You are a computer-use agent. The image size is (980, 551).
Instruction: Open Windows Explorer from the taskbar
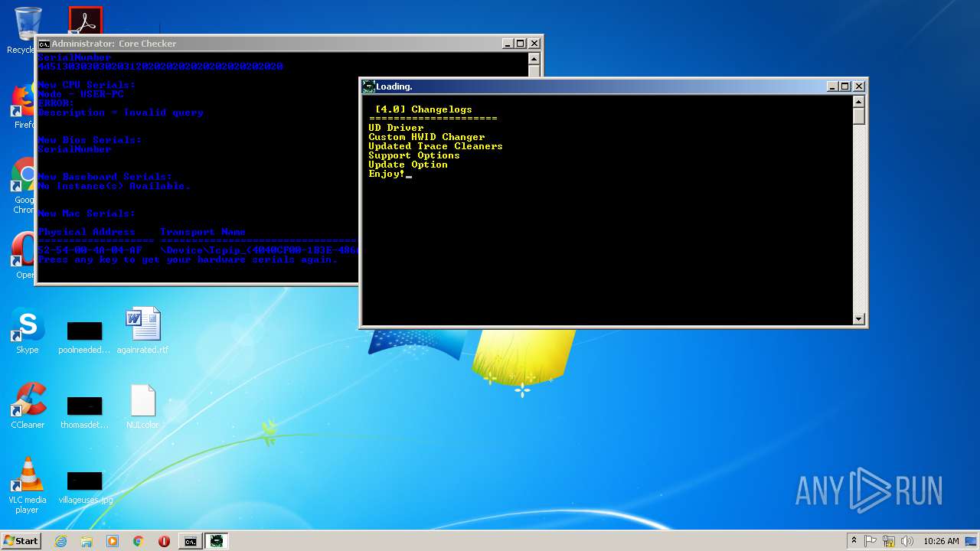[x=87, y=541]
